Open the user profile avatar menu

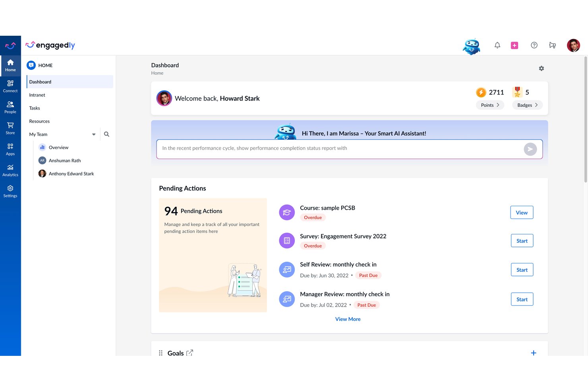[x=573, y=45]
